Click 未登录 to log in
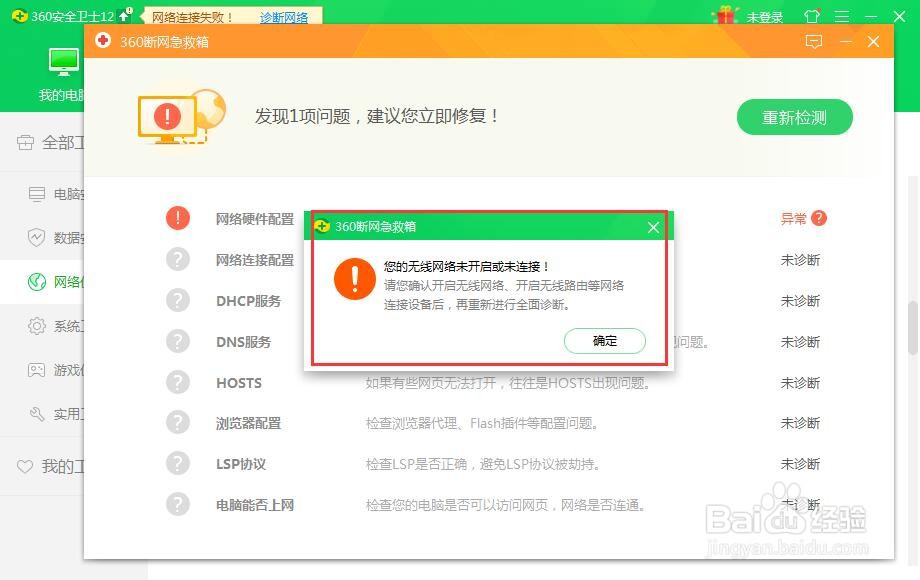Screen dimensions: 920x580 (x=765, y=18)
